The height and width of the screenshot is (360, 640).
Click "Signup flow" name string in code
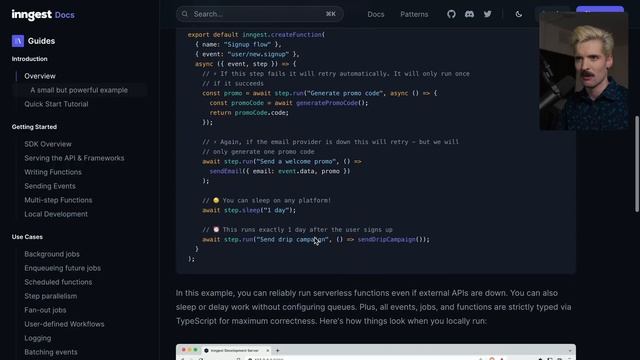click(247, 44)
